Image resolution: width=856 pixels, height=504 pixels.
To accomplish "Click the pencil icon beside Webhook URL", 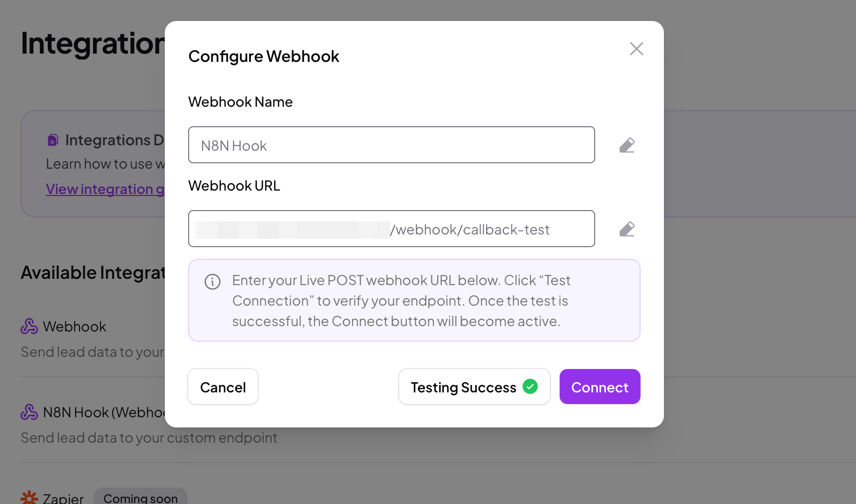I will coord(627,229).
